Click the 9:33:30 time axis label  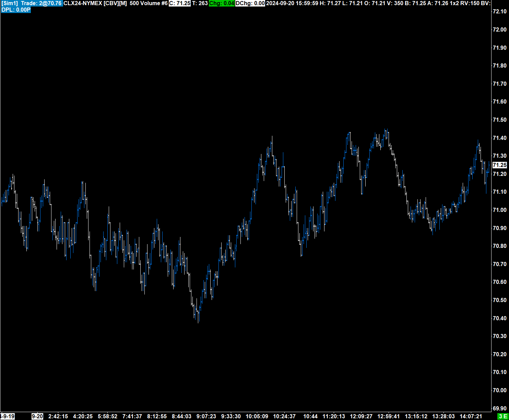click(231, 416)
